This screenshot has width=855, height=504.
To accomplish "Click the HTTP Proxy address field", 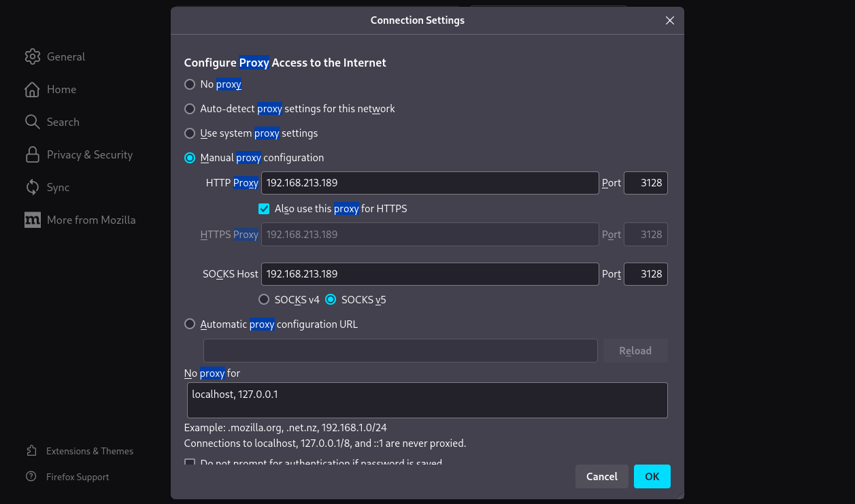I will [x=429, y=183].
